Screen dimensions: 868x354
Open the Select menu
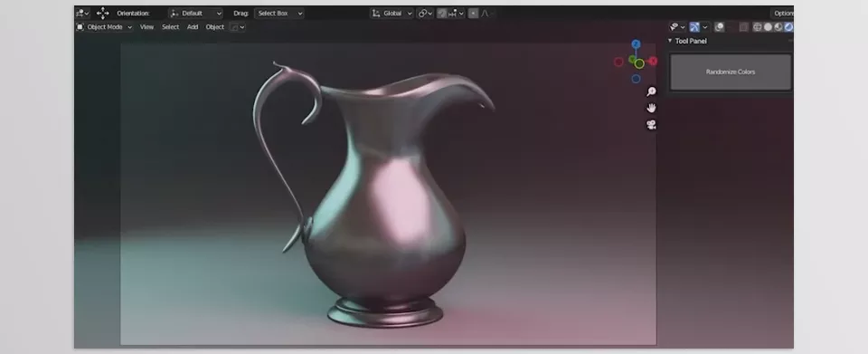(171, 27)
